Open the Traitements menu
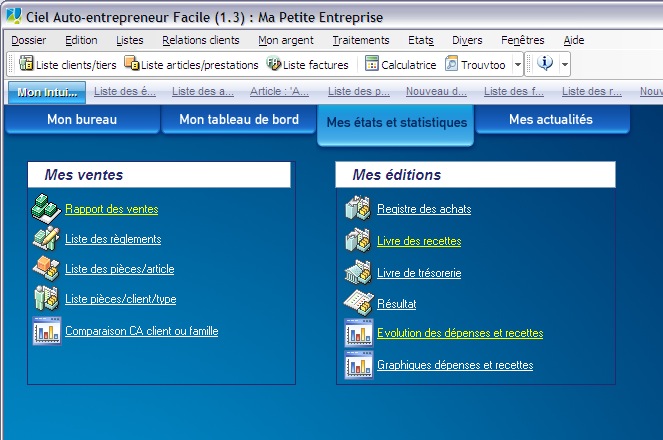Viewport: 663px width, 440px height. tap(361, 40)
